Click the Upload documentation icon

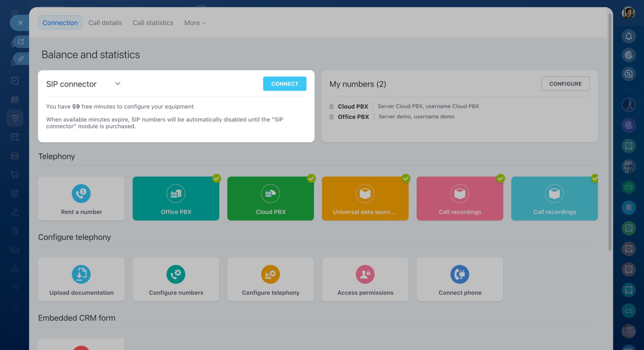tap(81, 274)
